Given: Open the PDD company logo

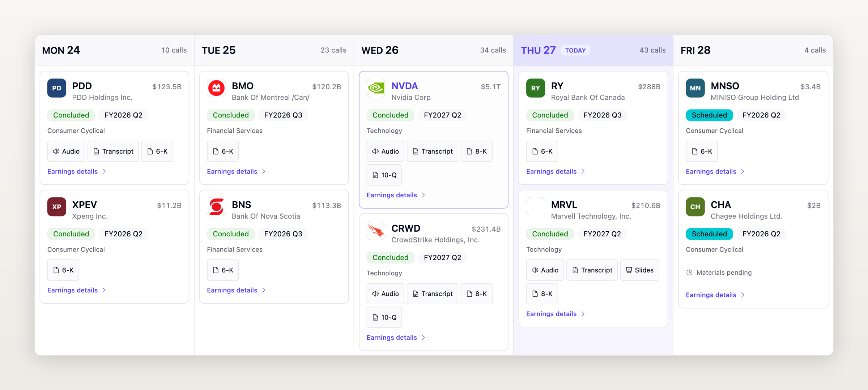Looking at the screenshot, I should (x=57, y=88).
